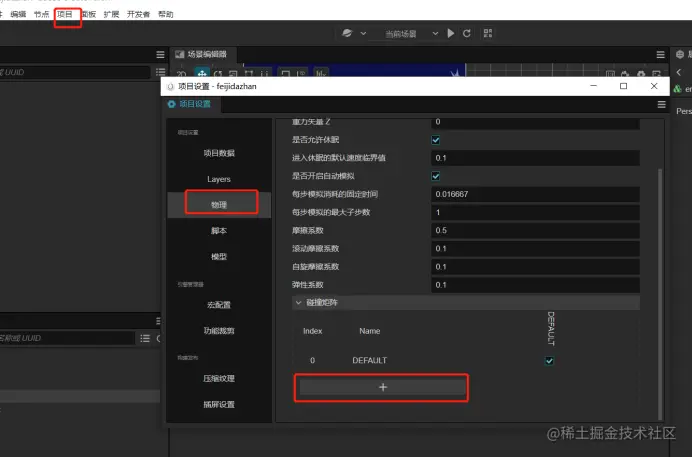692x457 pixels.
Task: Click the QR code icon in toolbar
Action: 488,33
